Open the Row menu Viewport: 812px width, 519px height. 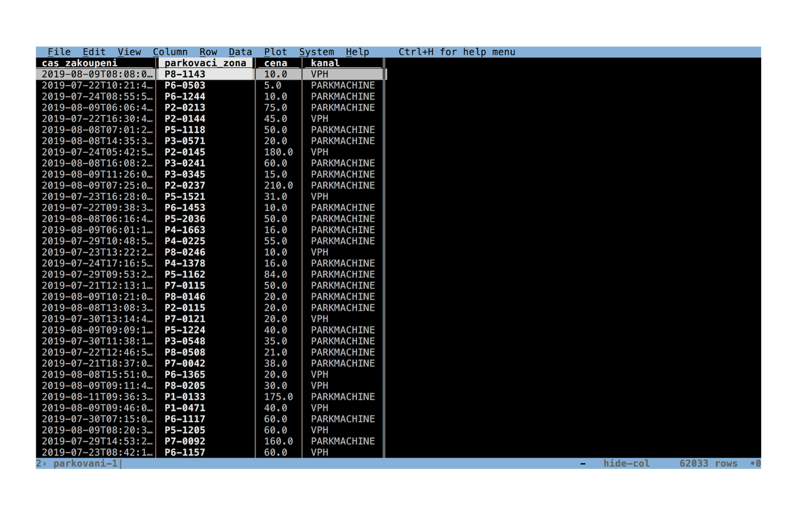click(x=209, y=52)
